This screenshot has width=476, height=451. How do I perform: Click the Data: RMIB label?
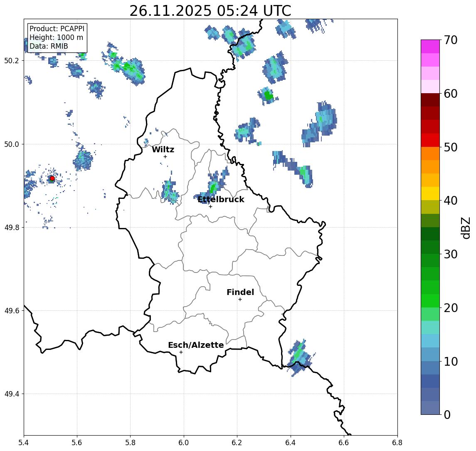coord(49,46)
